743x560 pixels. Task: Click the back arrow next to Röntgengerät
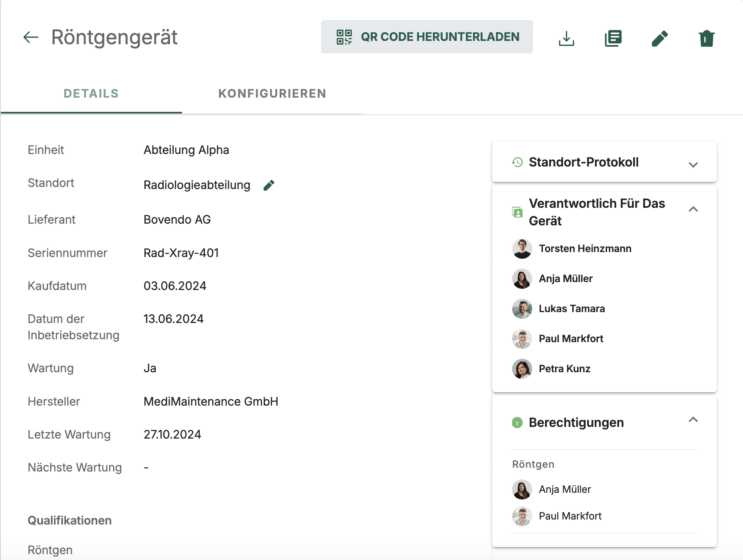coord(31,37)
